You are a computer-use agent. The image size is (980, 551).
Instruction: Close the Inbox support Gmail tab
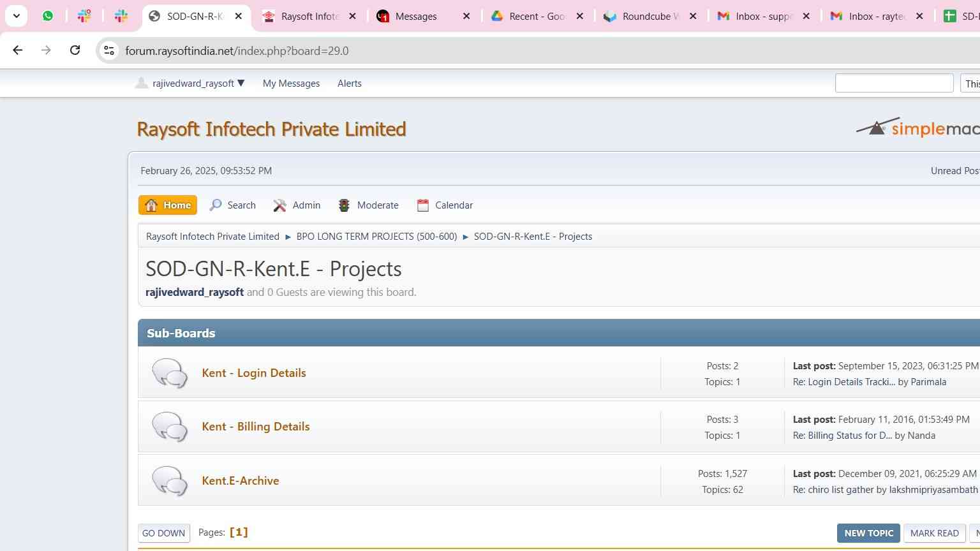(x=806, y=16)
